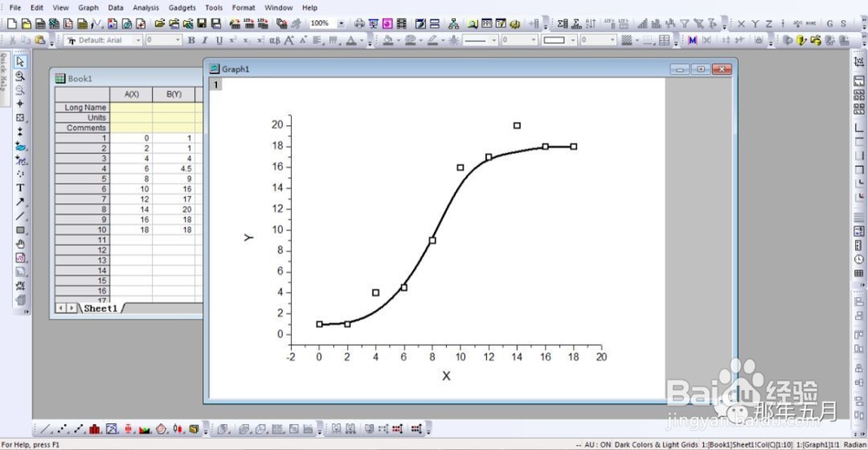
Task: Click the layer 1 button in Graph1
Action: 216,85
